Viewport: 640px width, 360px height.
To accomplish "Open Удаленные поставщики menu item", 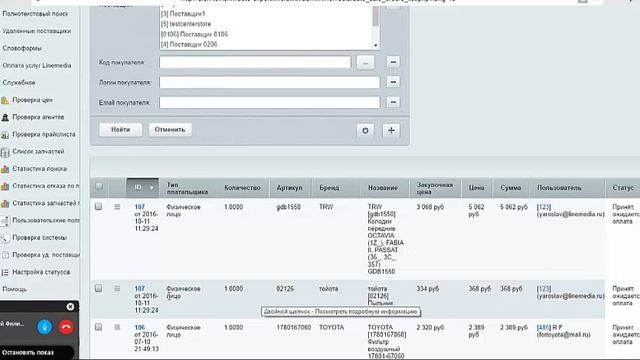I will [37, 31].
